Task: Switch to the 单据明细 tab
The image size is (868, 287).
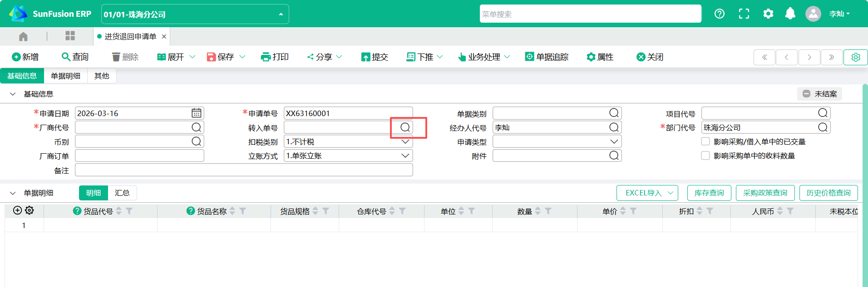Action: point(65,76)
